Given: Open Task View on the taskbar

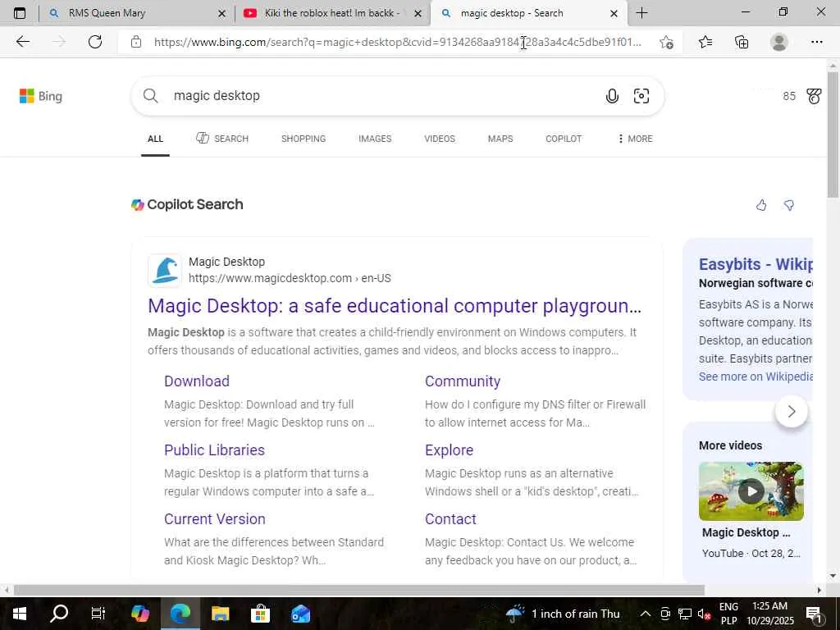Looking at the screenshot, I should [98, 614].
